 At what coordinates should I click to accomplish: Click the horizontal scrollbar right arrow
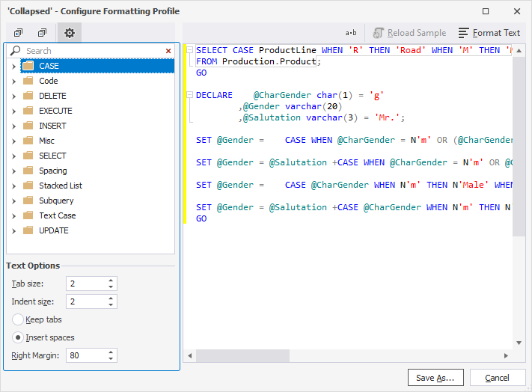[506, 355]
